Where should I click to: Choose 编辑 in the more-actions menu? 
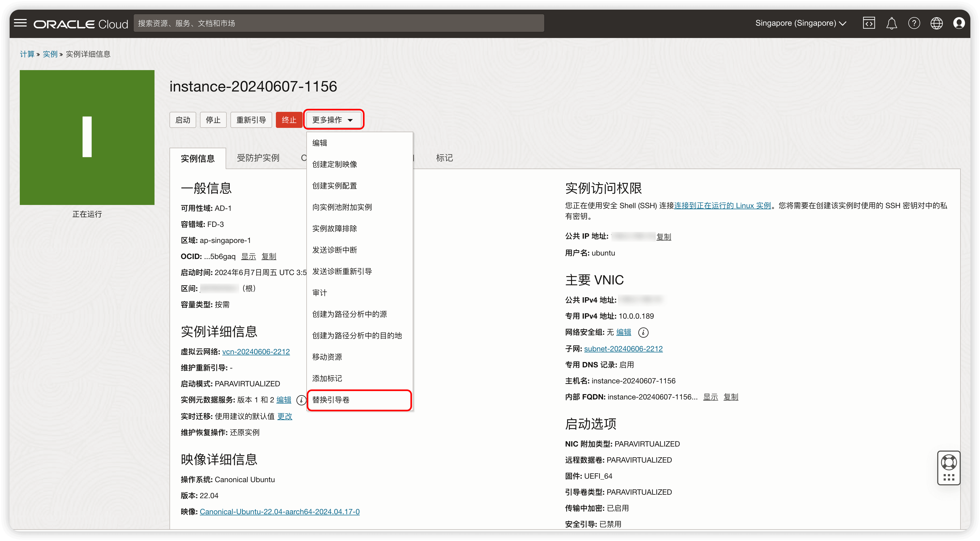[360, 143]
